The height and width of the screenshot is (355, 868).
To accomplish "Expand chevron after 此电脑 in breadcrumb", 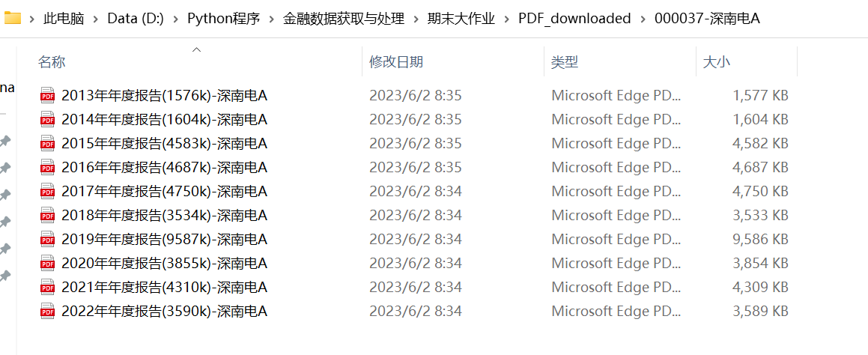I will click(96, 19).
